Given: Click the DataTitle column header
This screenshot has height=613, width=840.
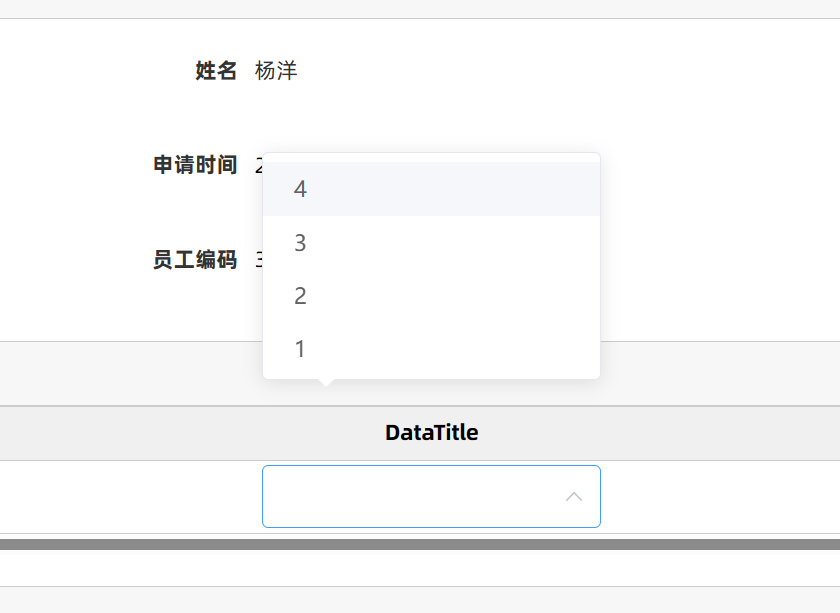Looking at the screenshot, I should point(431,433).
